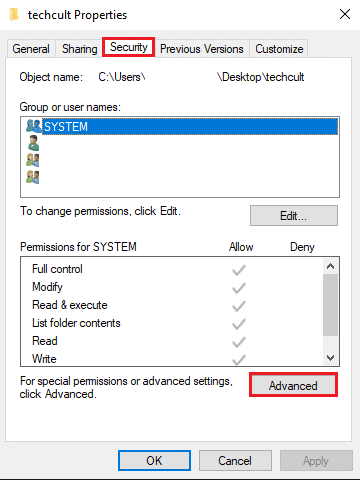Click the single user icon below SYSTEM

click(33, 143)
